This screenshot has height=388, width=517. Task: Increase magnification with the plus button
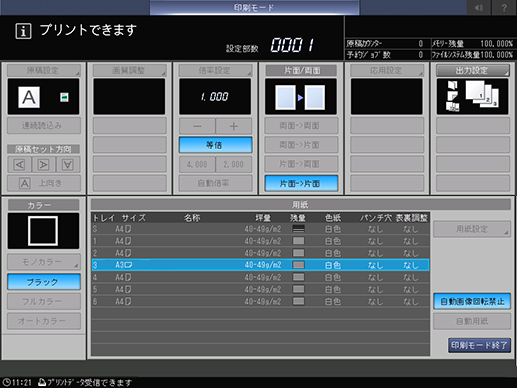[x=234, y=126]
